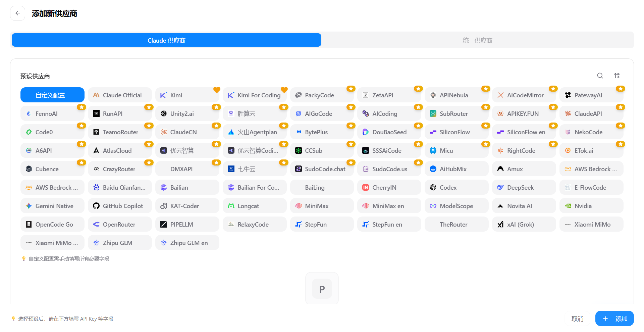Select the CrazyRouter provider
Viewport: 644px width, 332px height.
120,169
